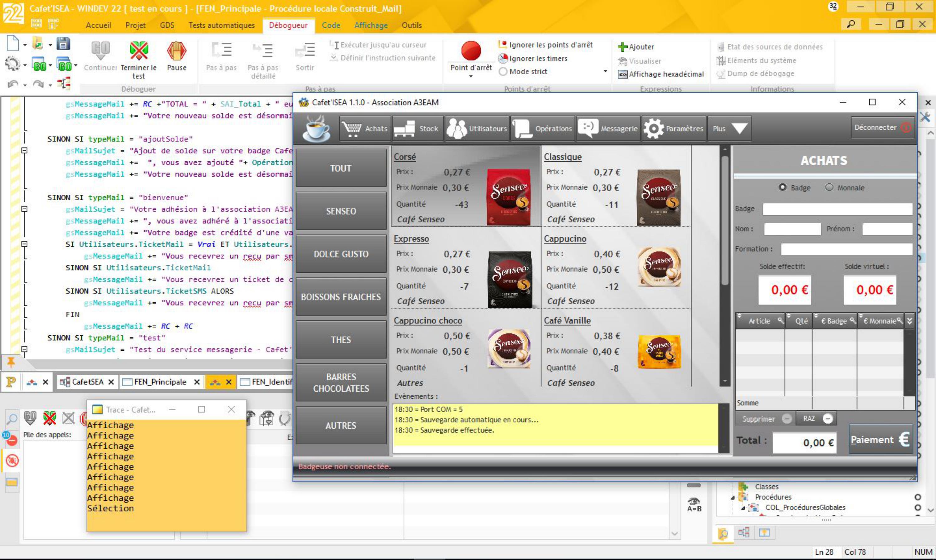Switch to the FEN_Principale editor tab

tap(160, 382)
